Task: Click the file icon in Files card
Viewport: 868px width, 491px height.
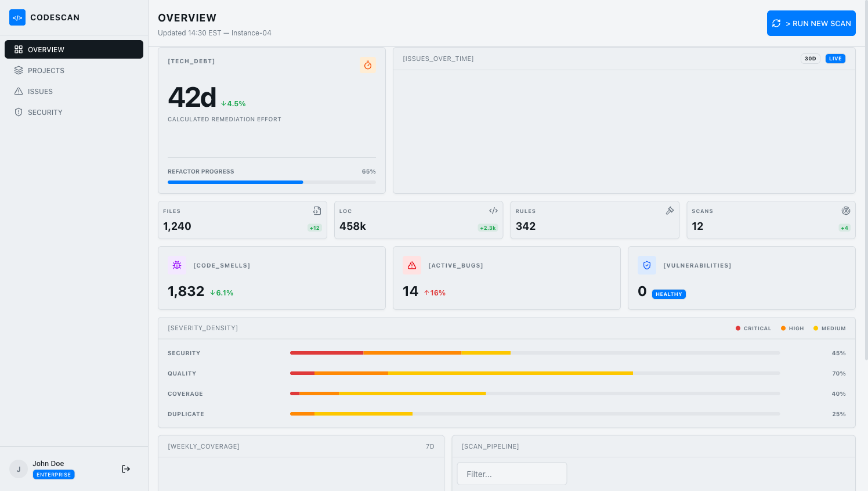Action: click(x=317, y=211)
